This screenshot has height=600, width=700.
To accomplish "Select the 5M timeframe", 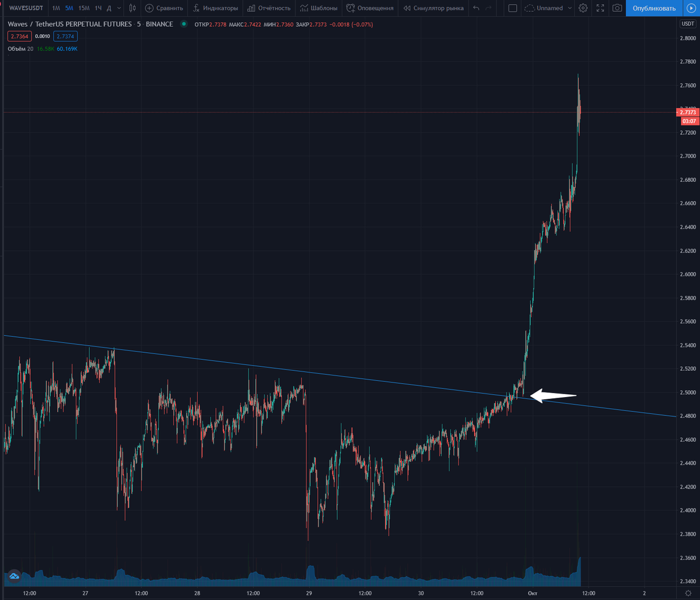I will (x=69, y=8).
